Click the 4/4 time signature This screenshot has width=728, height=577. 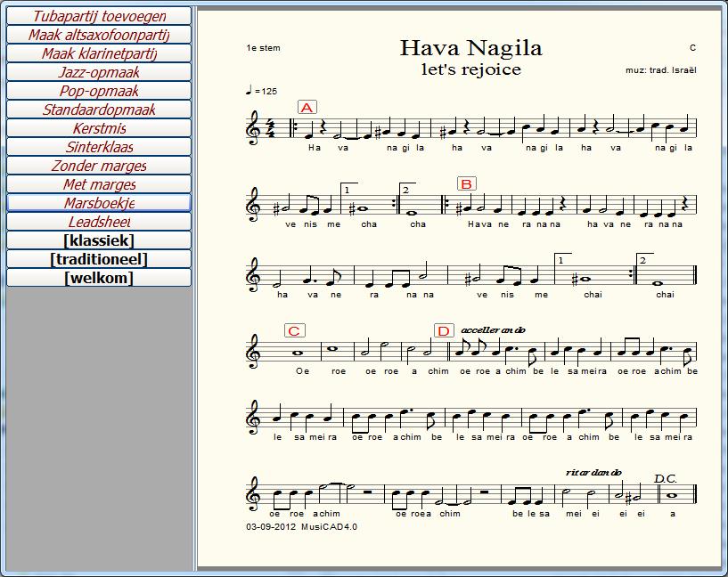point(269,128)
